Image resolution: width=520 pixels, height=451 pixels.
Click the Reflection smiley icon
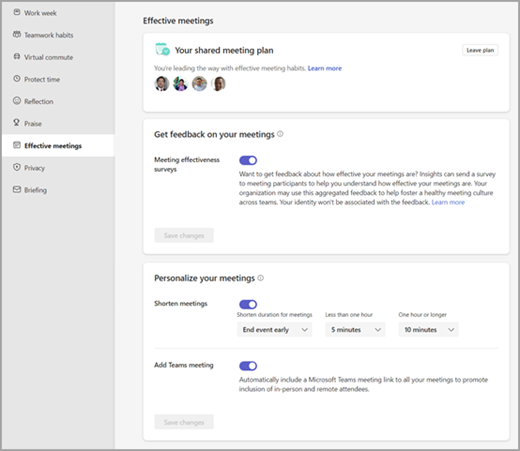click(x=17, y=101)
